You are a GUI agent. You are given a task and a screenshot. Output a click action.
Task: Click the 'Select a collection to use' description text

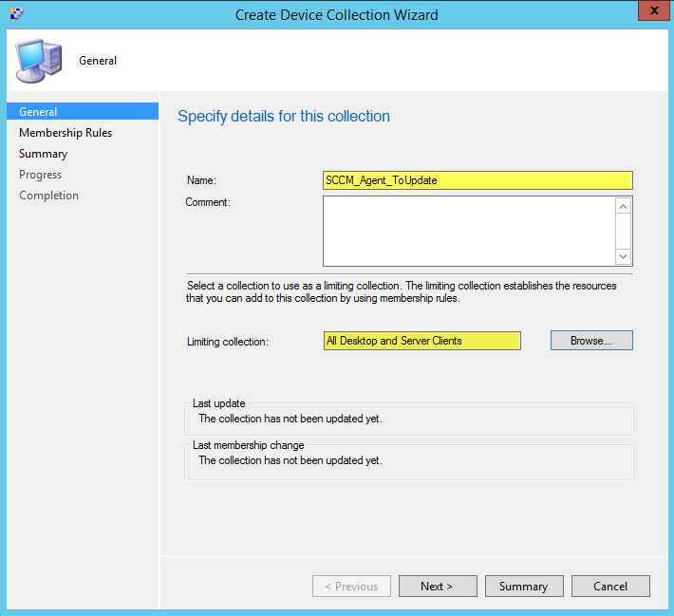click(401, 292)
